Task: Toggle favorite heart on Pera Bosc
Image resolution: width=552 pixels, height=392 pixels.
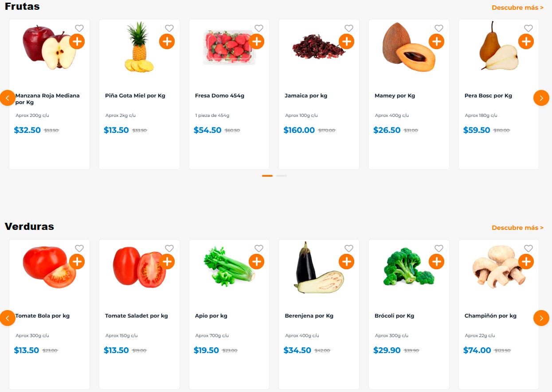Action: click(529, 28)
